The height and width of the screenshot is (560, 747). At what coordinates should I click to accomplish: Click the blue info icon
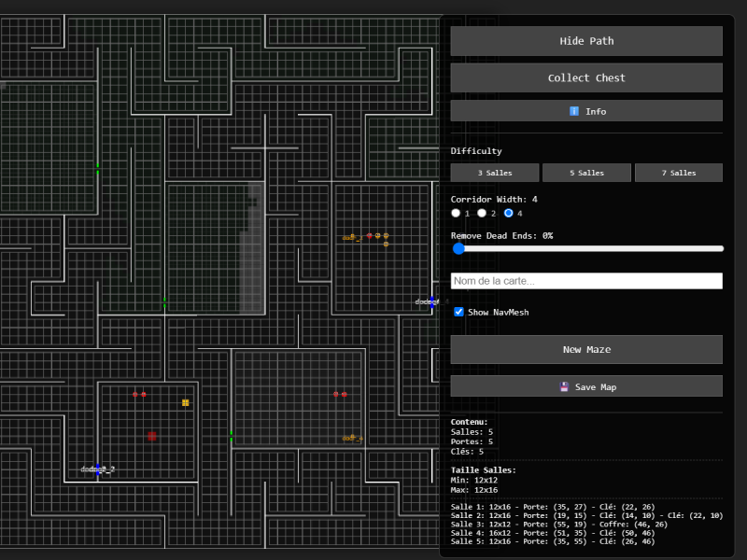pyautogui.click(x=574, y=111)
